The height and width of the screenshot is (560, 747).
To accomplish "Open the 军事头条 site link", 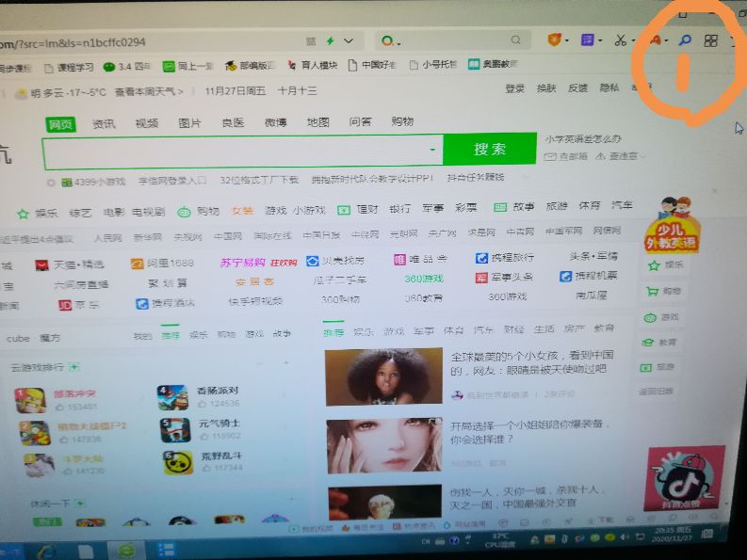I will click(504, 277).
